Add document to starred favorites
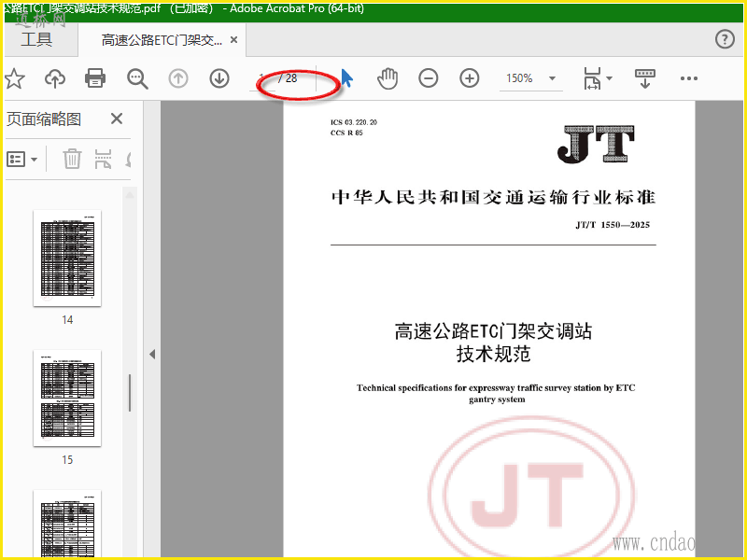Screen dimensions: 747x560 coord(14,78)
